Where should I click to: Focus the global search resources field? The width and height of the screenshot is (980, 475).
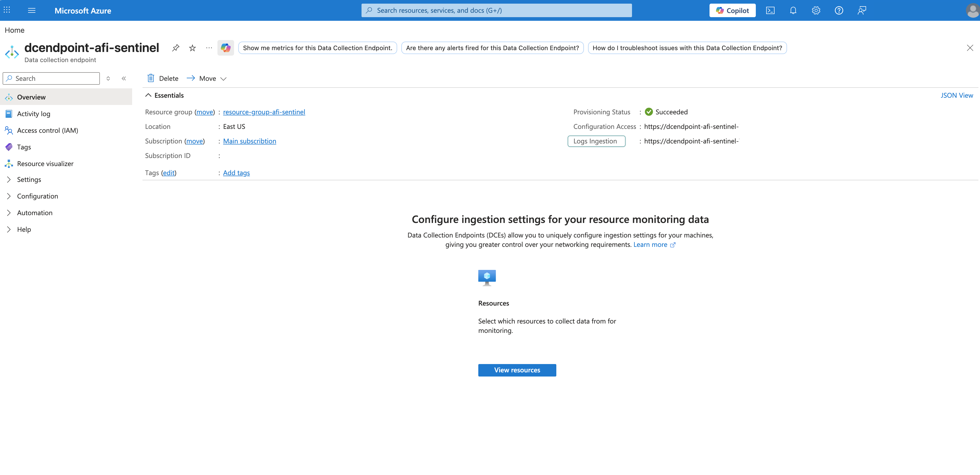[497, 10]
